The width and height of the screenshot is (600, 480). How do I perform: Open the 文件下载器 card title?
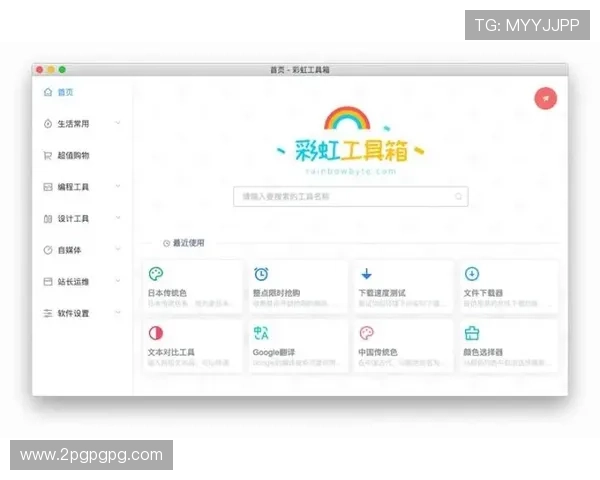click(483, 293)
